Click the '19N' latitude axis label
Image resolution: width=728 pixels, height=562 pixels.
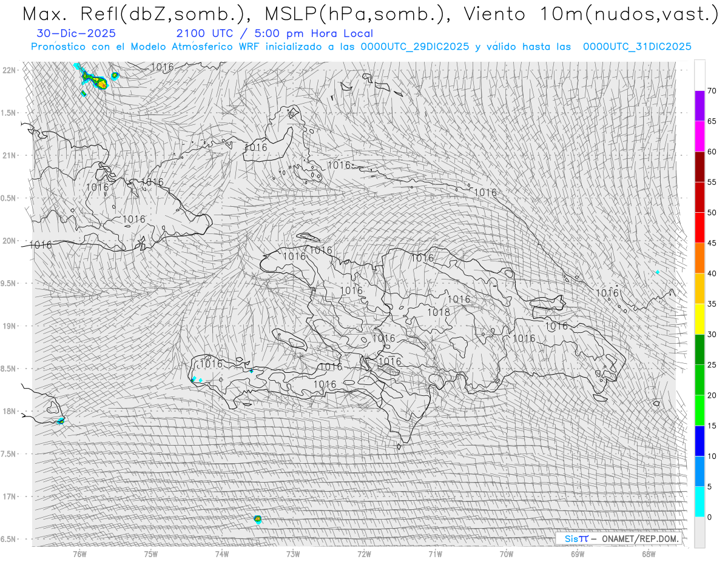8,326
